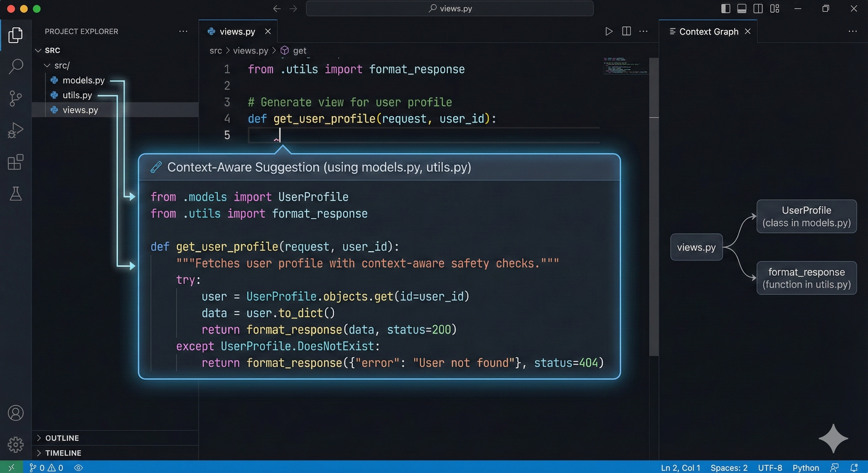Click the Run Python file play button
This screenshot has height=473, width=868.
tap(608, 31)
